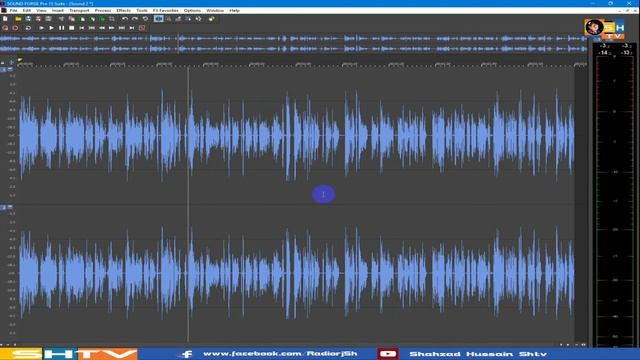Viewport: 640px width, 360px height.
Task: Click the yellow Open folder icon
Action: (x=18, y=19)
